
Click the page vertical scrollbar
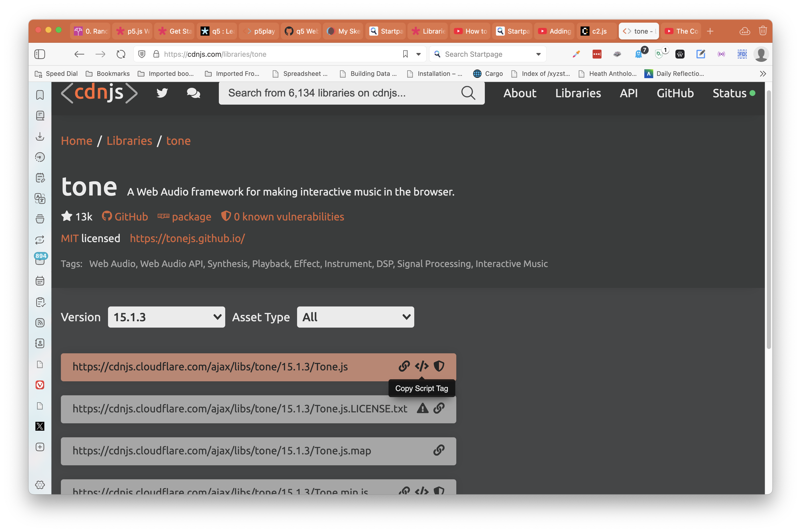(x=769, y=220)
